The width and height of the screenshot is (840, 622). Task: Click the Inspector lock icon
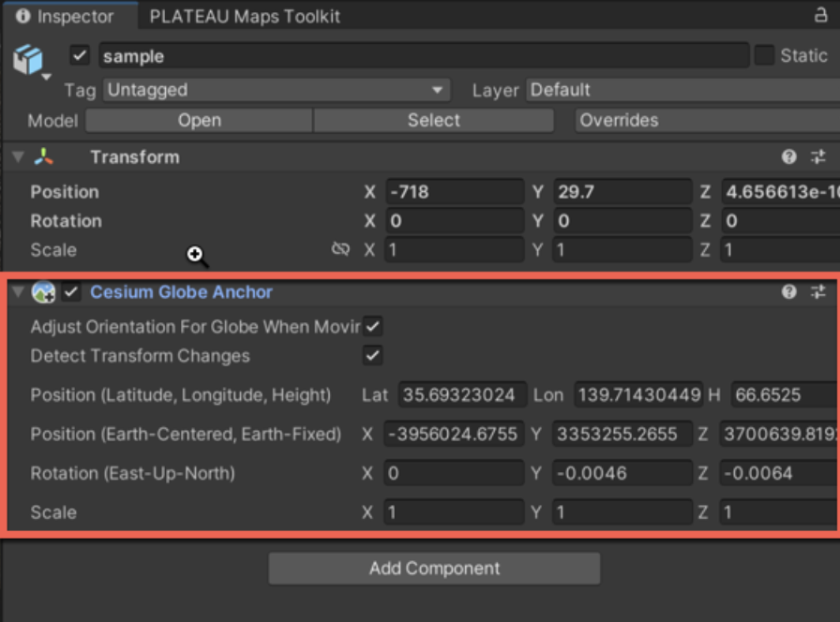coord(820,14)
